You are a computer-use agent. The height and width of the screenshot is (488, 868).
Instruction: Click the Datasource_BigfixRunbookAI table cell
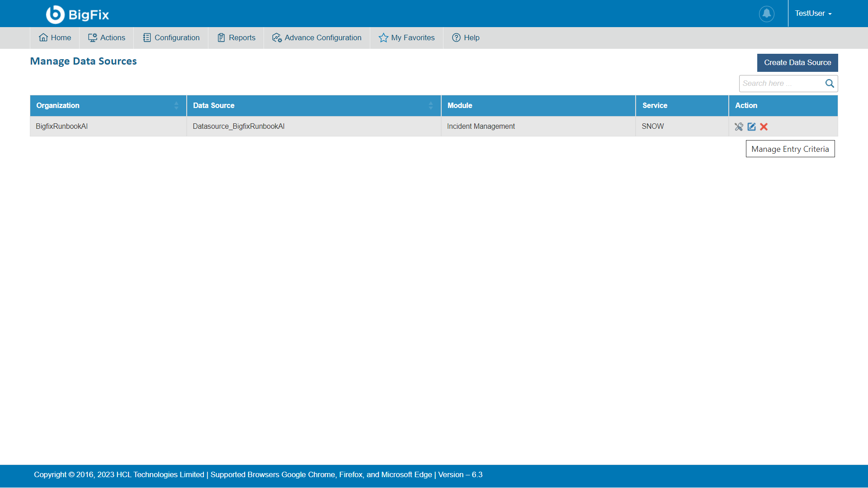239,127
